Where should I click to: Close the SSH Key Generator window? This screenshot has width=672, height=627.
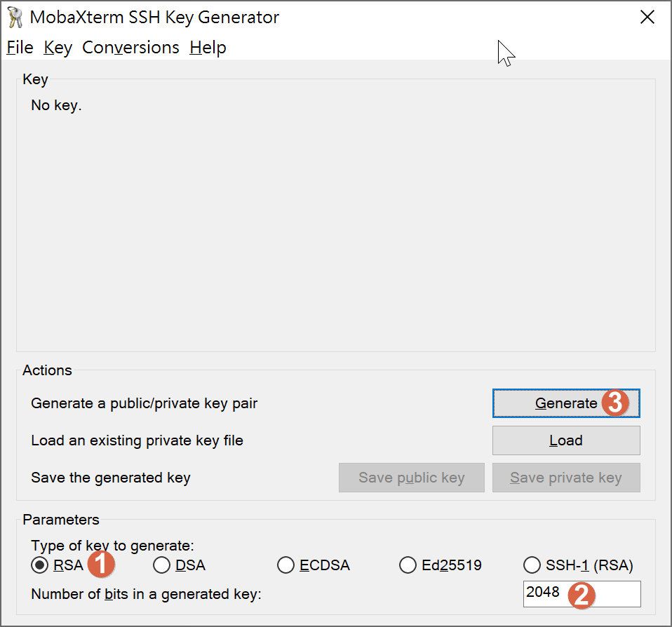click(x=647, y=17)
